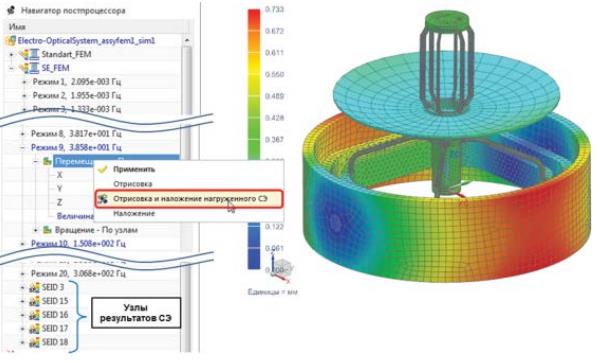The width and height of the screenshot is (600, 363).
Task: Click the SEID 17 row label
Action: coord(55,328)
